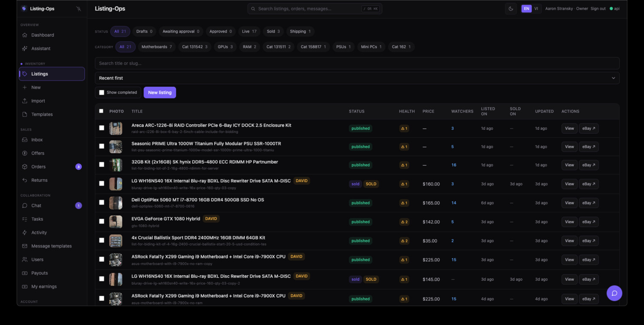Open the Inbox tray icon
The height and width of the screenshot is (325, 644).
[25, 140]
